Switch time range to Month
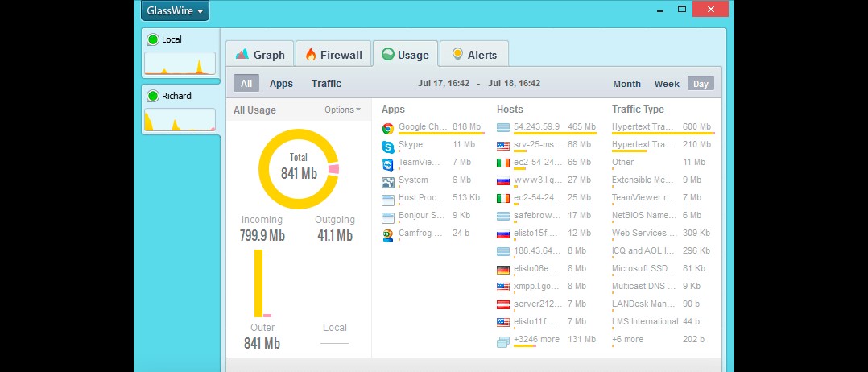The height and width of the screenshot is (372, 868). click(626, 84)
